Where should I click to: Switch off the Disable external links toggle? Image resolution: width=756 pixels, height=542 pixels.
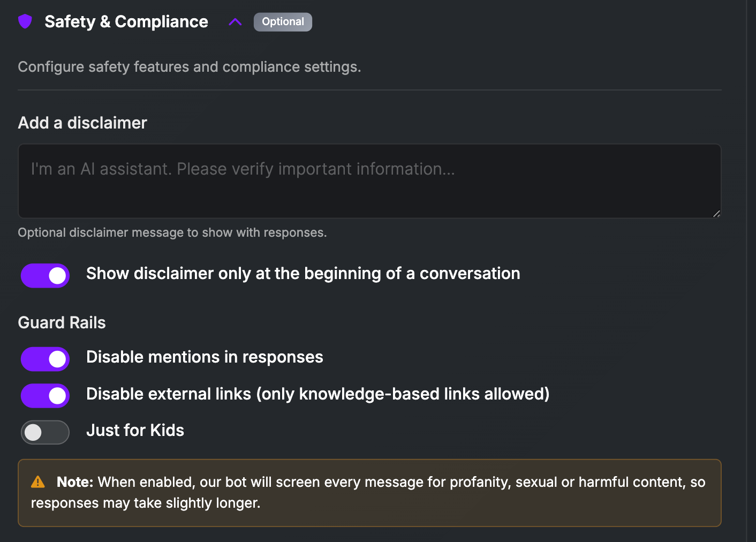pos(46,396)
